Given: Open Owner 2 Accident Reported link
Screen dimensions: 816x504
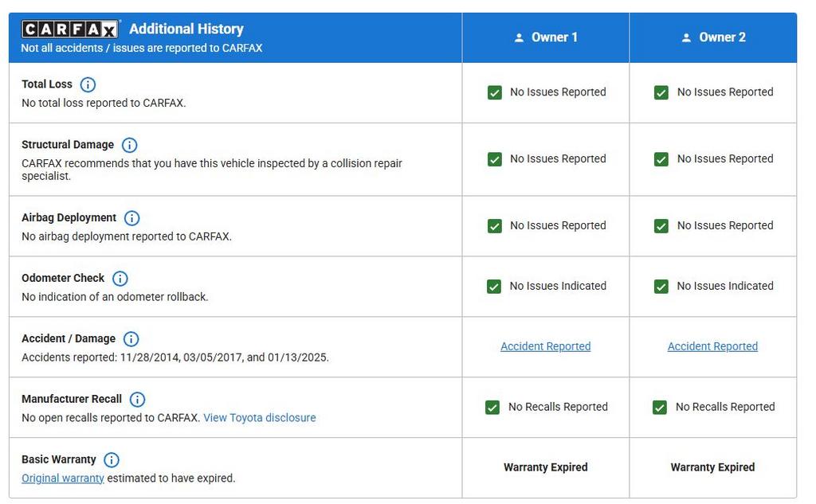Looking at the screenshot, I should [712, 346].
